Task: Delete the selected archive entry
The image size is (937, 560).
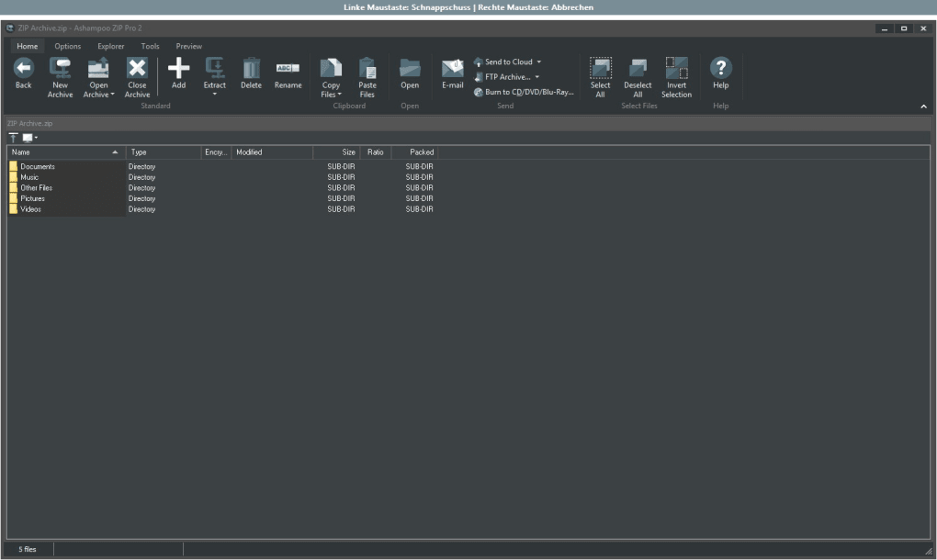Action: (251, 73)
